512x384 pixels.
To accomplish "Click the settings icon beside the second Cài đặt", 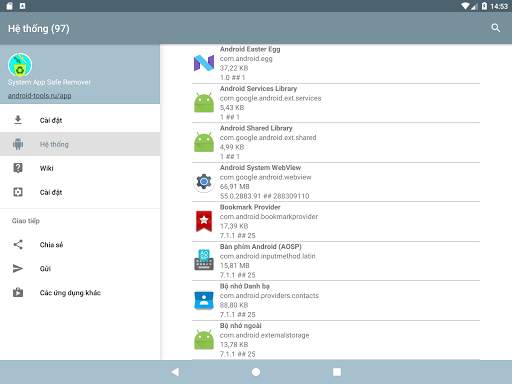I will (18, 192).
